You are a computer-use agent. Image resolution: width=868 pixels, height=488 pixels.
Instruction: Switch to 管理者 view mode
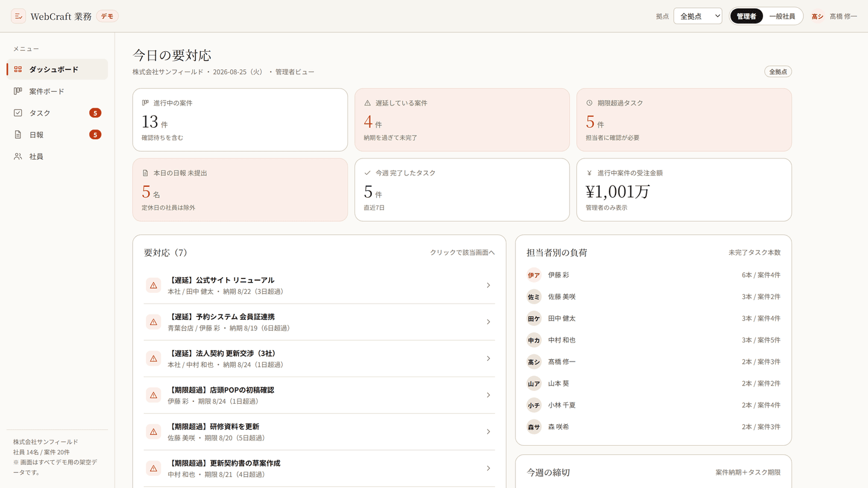[x=746, y=16]
